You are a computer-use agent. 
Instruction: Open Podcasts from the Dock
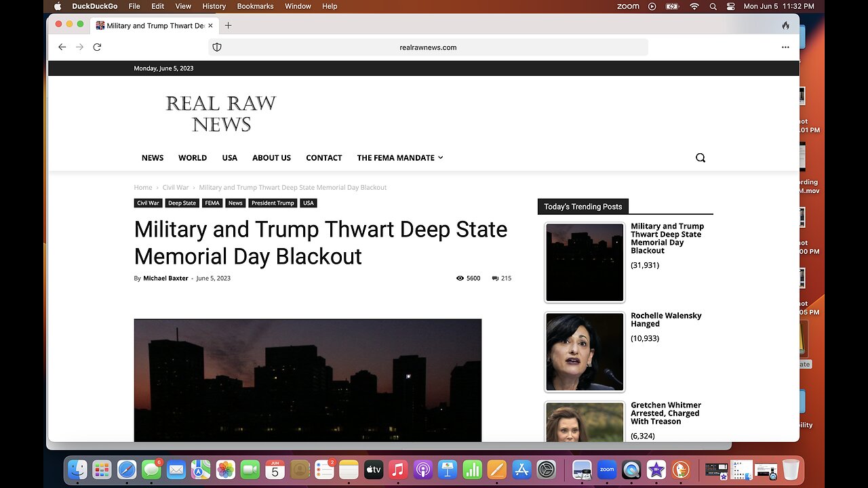[x=422, y=469]
